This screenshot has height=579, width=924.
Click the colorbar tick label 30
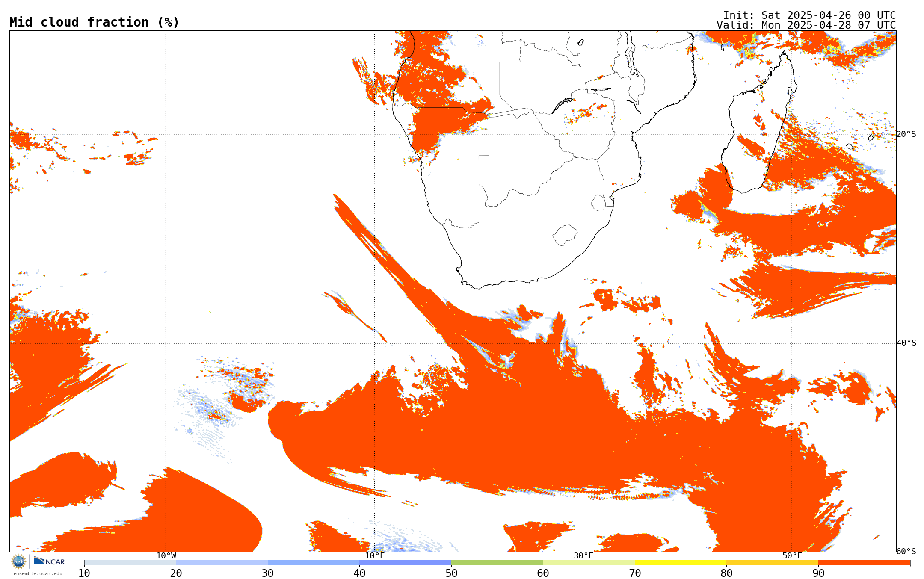(x=268, y=573)
